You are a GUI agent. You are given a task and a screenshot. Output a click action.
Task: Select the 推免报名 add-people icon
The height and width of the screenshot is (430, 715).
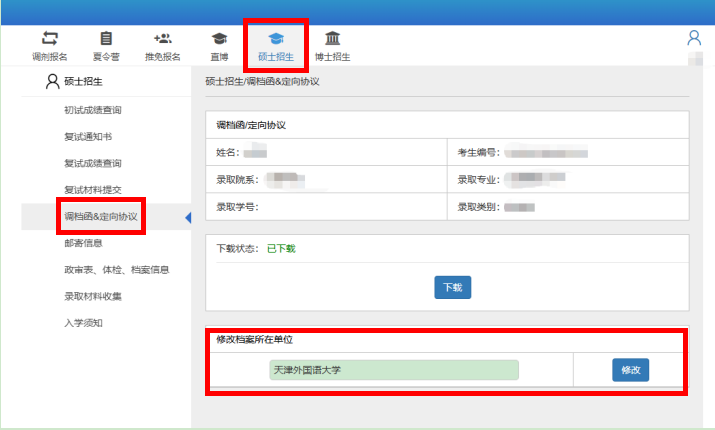pos(162,38)
